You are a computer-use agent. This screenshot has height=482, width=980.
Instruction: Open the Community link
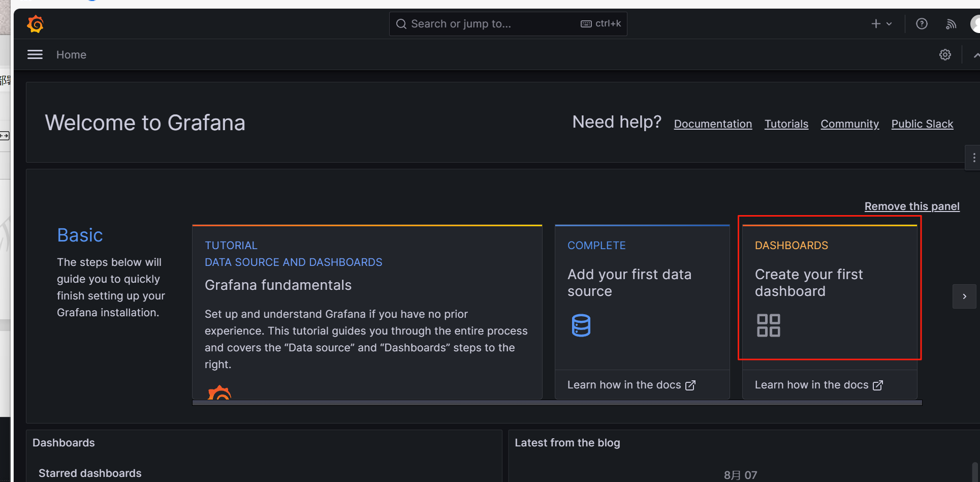[849, 124]
